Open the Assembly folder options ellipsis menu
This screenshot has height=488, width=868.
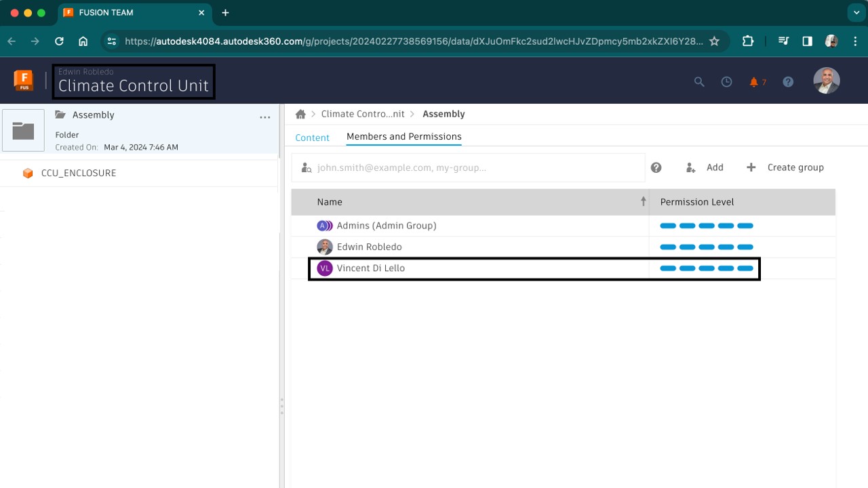pyautogui.click(x=264, y=117)
